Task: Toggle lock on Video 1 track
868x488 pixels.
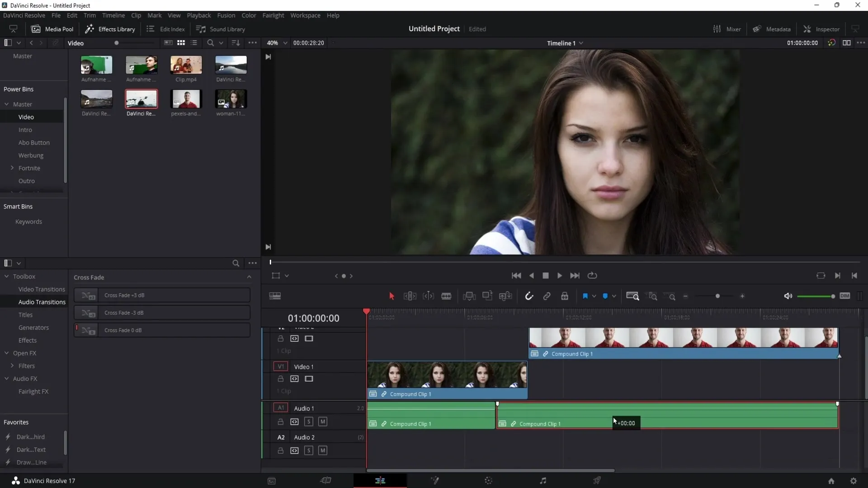Action: click(280, 379)
